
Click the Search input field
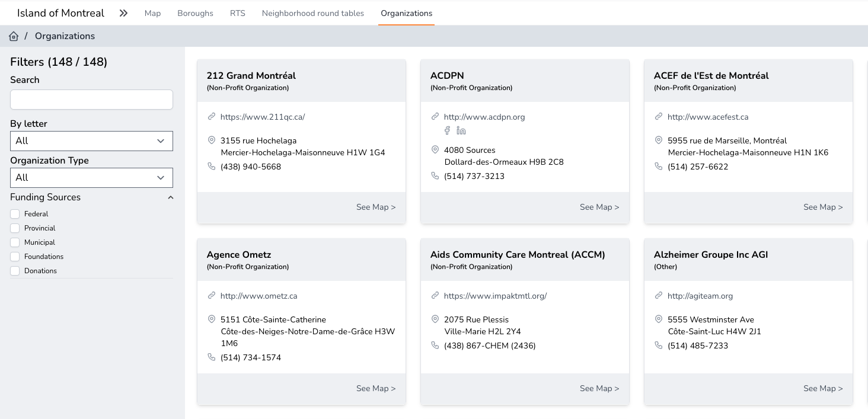pyautogui.click(x=91, y=100)
